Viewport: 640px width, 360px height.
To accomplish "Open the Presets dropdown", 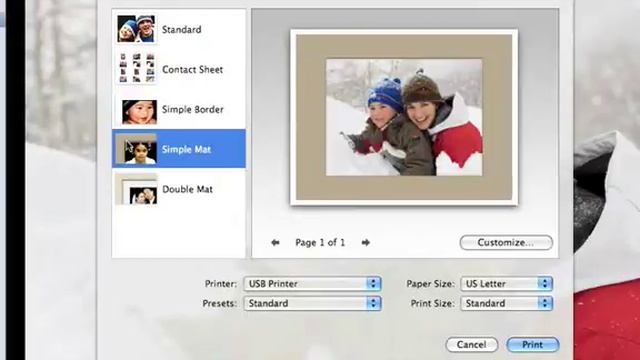I will click(x=312, y=303).
